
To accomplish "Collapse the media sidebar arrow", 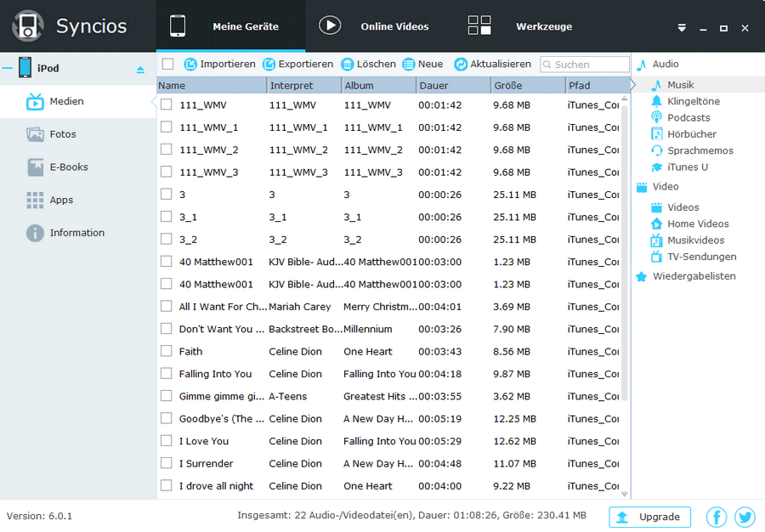I will coord(154,101).
